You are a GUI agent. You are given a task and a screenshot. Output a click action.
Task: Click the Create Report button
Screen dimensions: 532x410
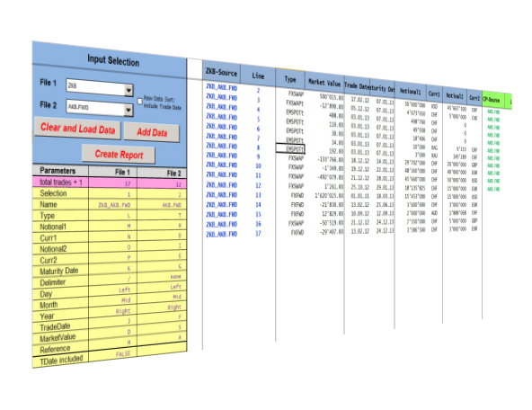click(x=119, y=155)
